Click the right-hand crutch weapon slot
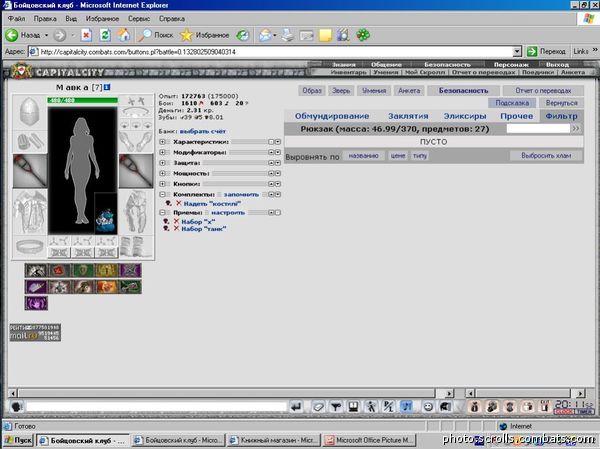The image size is (600, 449). click(x=136, y=171)
